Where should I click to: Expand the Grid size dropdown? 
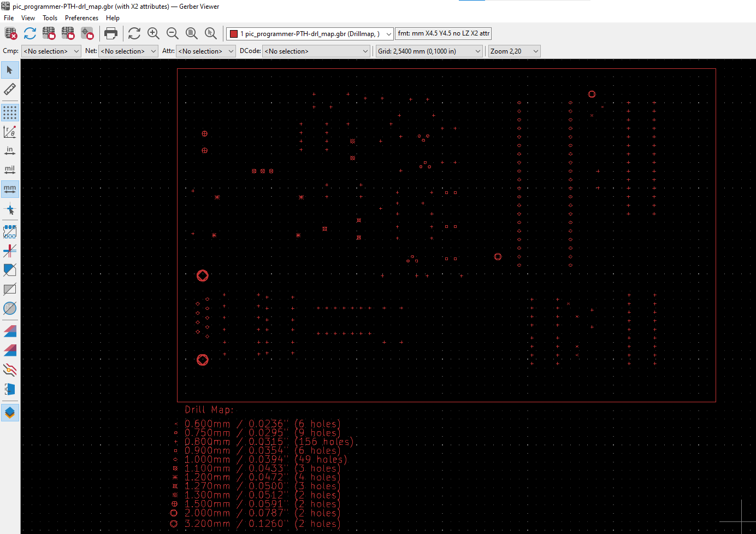point(430,51)
